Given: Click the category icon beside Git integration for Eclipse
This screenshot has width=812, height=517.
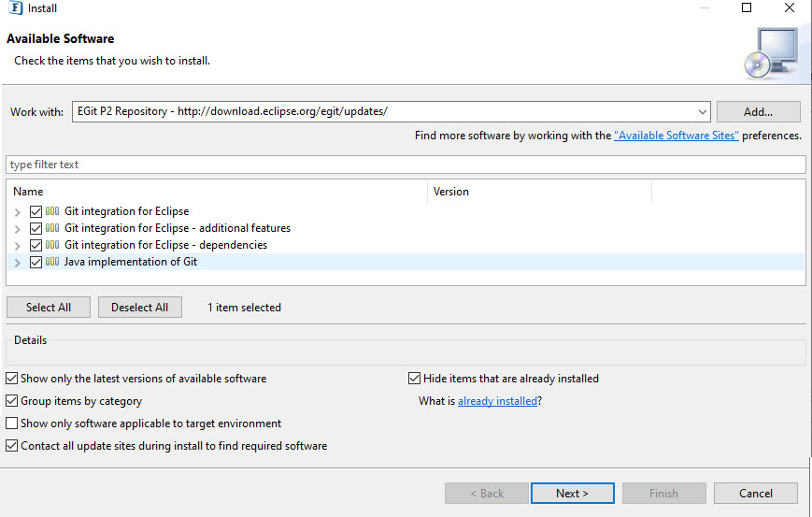Looking at the screenshot, I should [x=52, y=211].
